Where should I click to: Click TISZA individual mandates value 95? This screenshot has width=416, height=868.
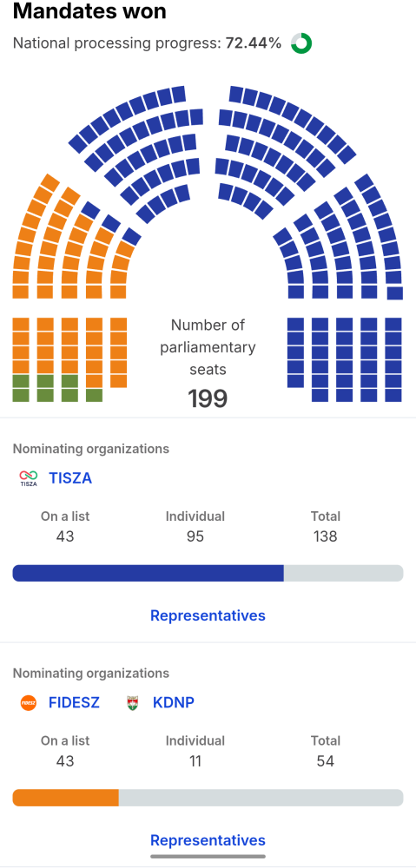tap(195, 536)
